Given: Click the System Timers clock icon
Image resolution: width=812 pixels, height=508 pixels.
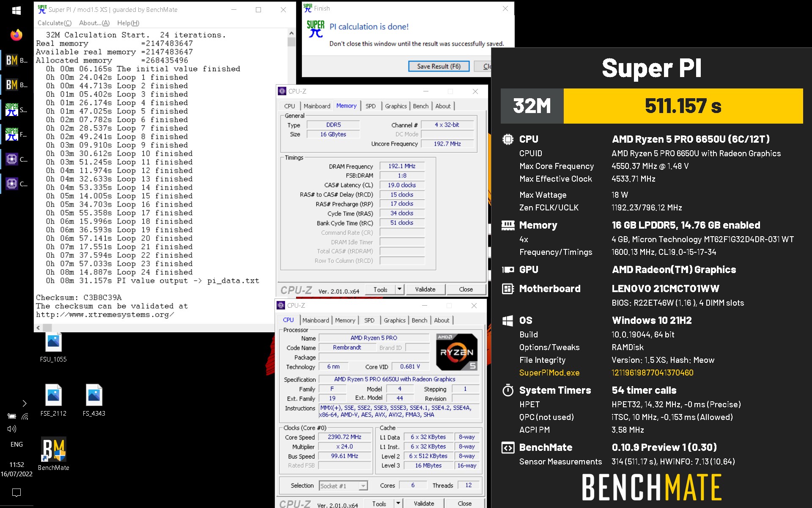Looking at the screenshot, I should [x=507, y=390].
